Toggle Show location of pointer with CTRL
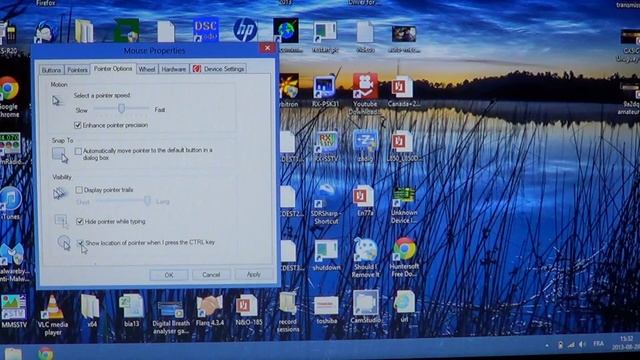 80,242
